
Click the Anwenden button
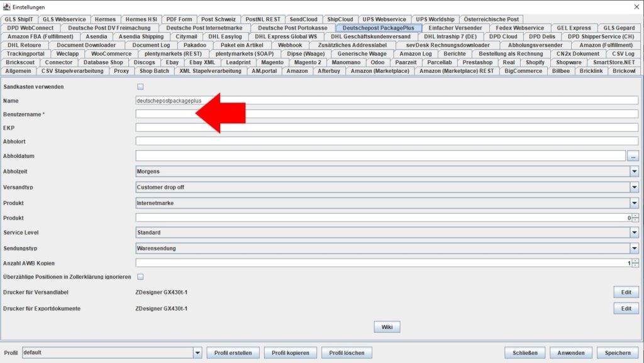pyautogui.click(x=571, y=353)
